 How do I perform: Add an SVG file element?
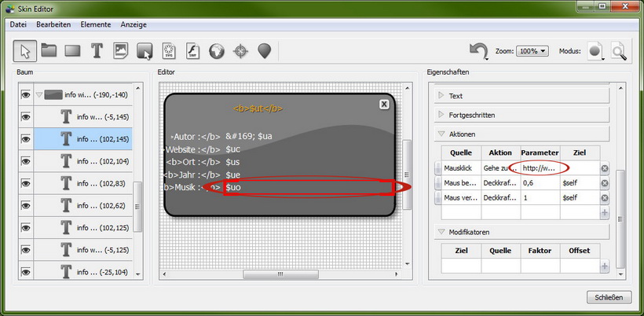pyautogui.click(x=168, y=51)
